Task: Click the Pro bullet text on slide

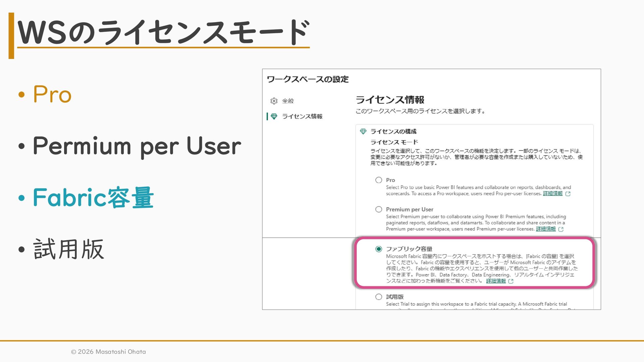Action: coord(52,94)
